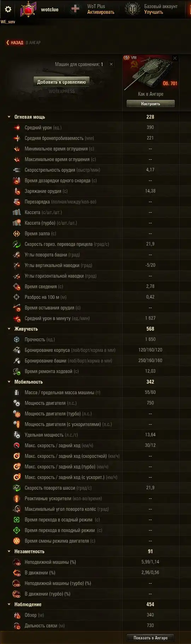Click the Обзор view range icon

[x=17, y=615]
